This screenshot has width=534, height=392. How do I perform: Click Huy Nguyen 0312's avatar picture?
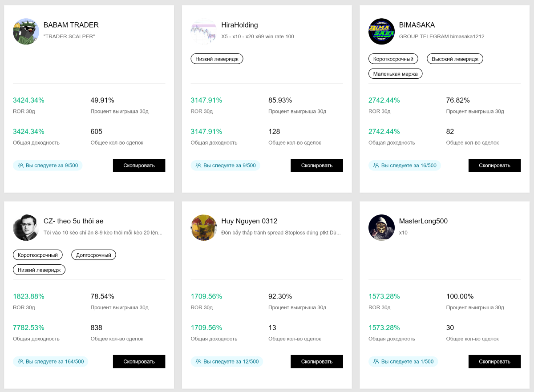coord(204,228)
